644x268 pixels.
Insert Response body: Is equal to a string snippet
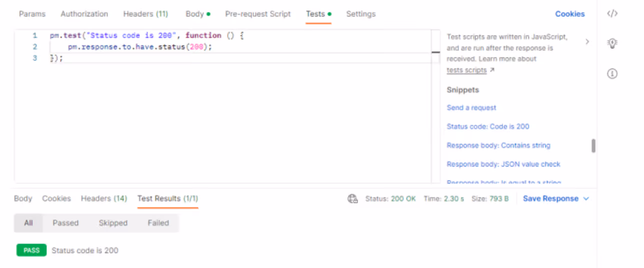503,182
